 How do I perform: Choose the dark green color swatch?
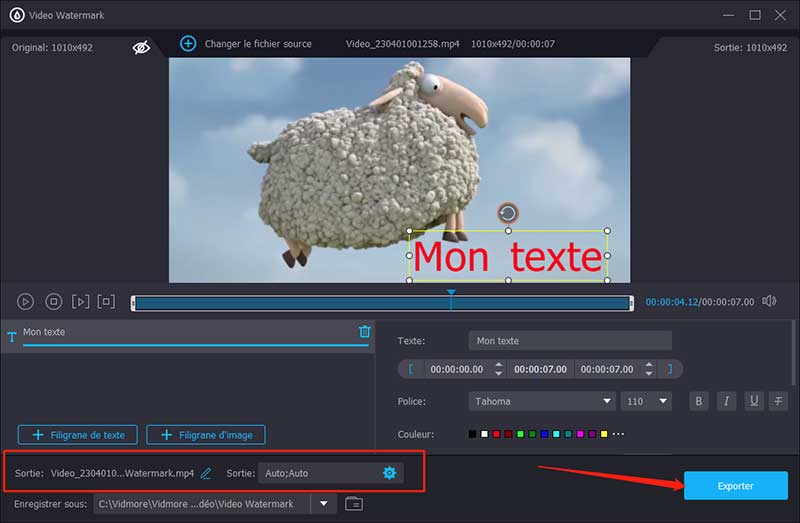point(532,434)
